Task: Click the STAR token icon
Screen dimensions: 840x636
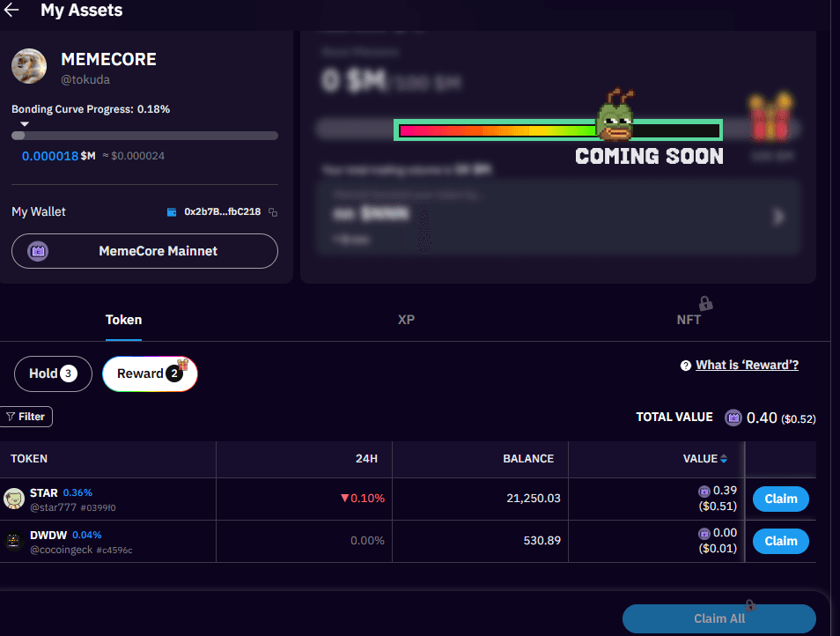Action: click(13, 499)
